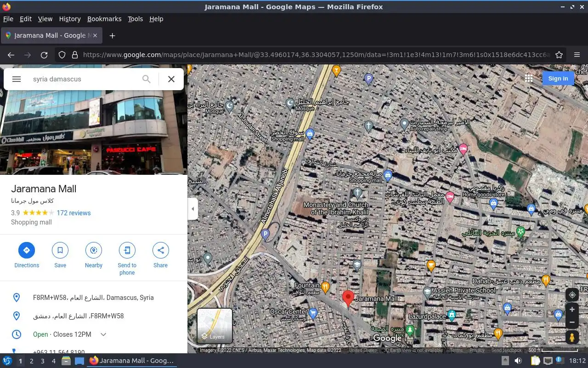Click the Send feedback link
This screenshot has height=368, width=588.
click(506, 350)
